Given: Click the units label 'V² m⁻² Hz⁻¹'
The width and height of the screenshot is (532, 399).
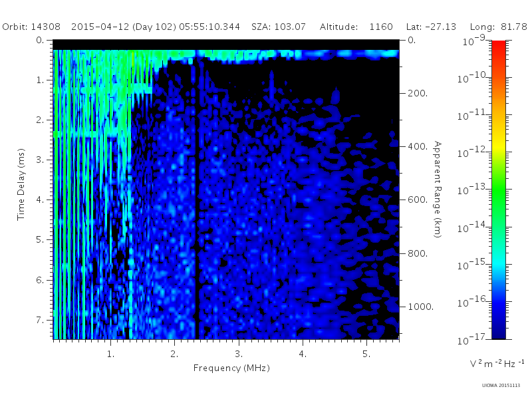Looking at the screenshot, I should (x=497, y=363).
